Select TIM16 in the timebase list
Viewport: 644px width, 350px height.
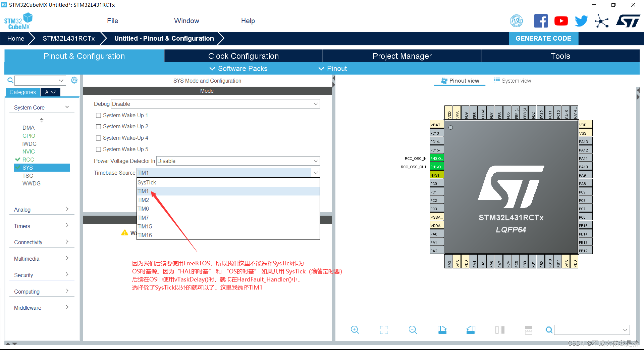click(x=228, y=235)
